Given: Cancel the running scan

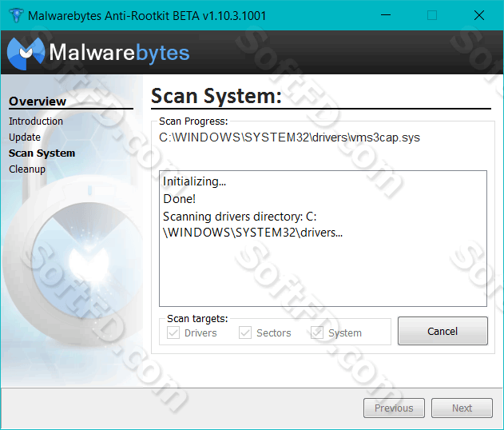Looking at the screenshot, I should [442, 331].
